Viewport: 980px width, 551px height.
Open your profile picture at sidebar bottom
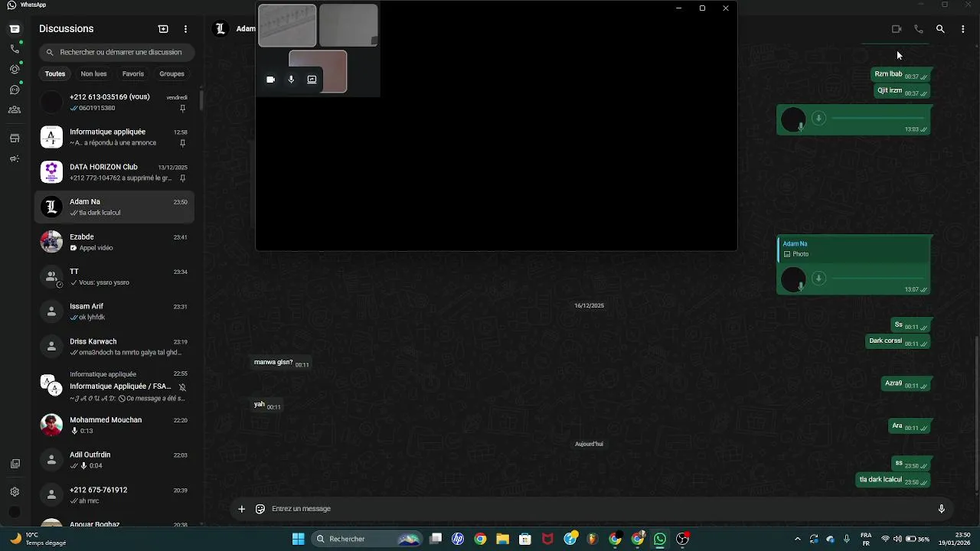pos(15,512)
